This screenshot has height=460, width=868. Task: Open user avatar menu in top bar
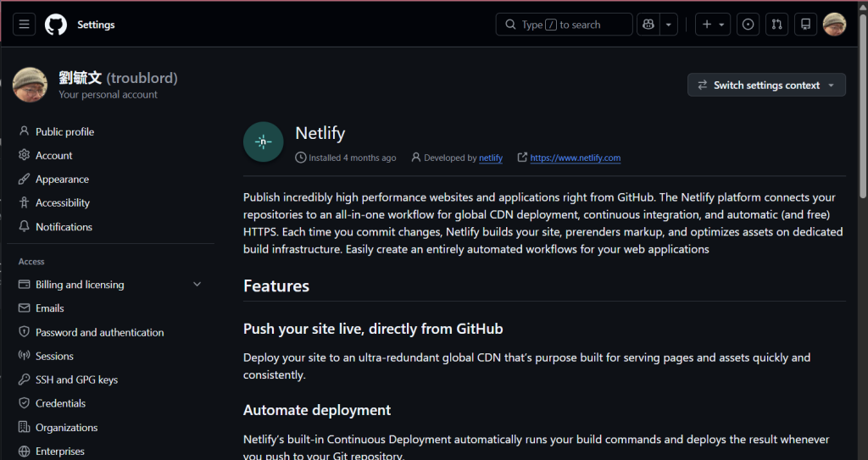834,25
